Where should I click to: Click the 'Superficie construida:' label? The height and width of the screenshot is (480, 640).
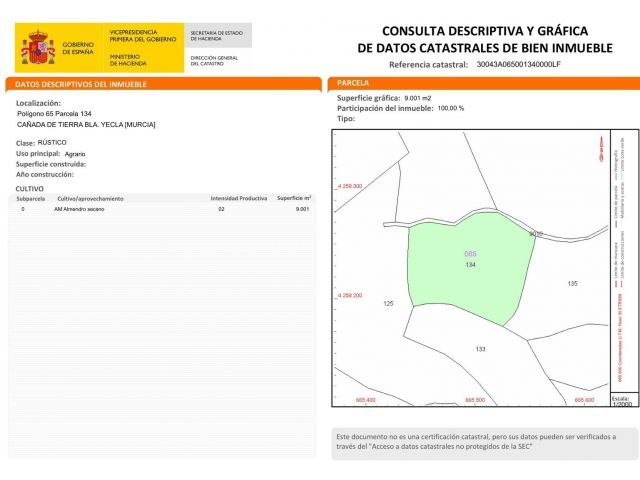point(51,164)
